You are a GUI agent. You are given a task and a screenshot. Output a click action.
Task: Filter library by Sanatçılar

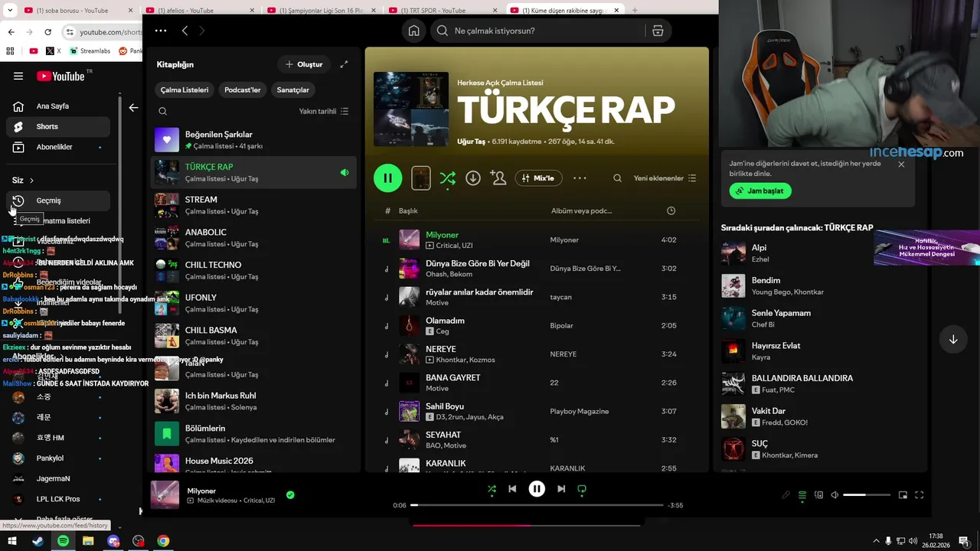(292, 90)
